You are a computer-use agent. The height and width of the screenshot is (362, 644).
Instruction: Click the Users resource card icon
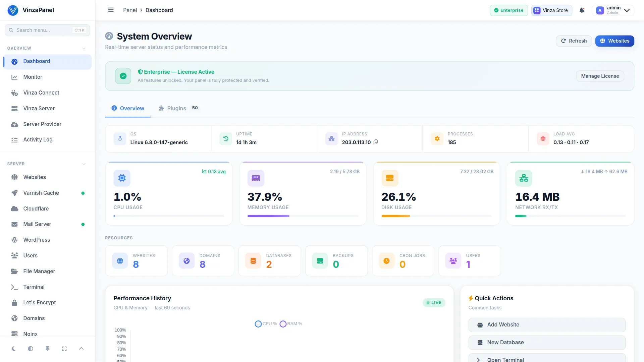tap(453, 261)
